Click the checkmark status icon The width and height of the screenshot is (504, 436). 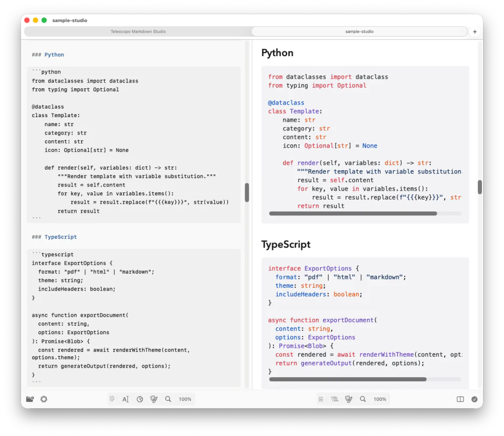pos(475,399)
